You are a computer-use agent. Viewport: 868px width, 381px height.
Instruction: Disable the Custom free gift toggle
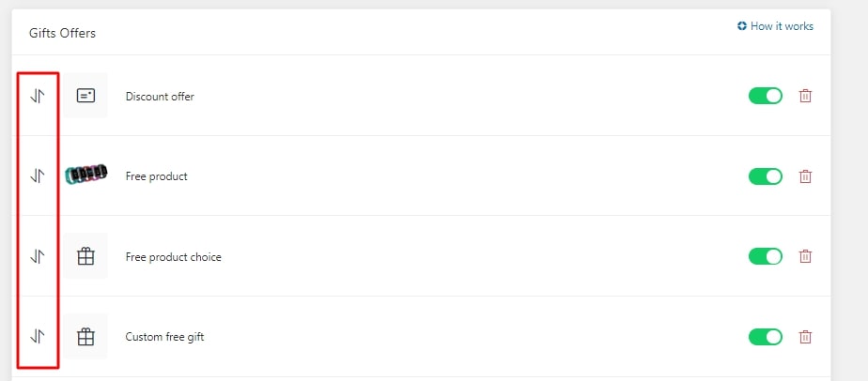tap(766, 336)
